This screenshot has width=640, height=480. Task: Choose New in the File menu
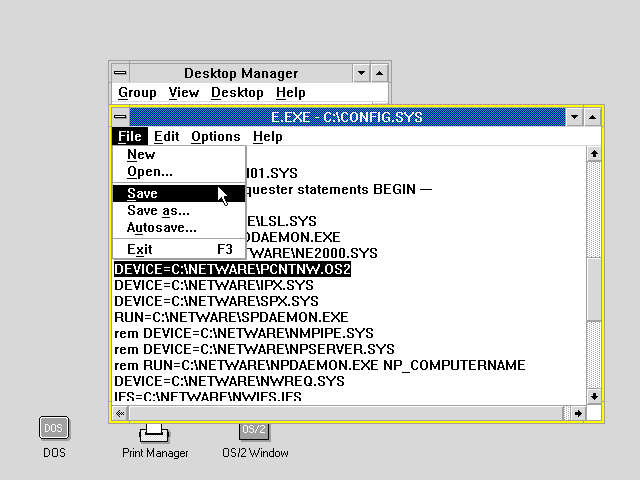(179, 155)
